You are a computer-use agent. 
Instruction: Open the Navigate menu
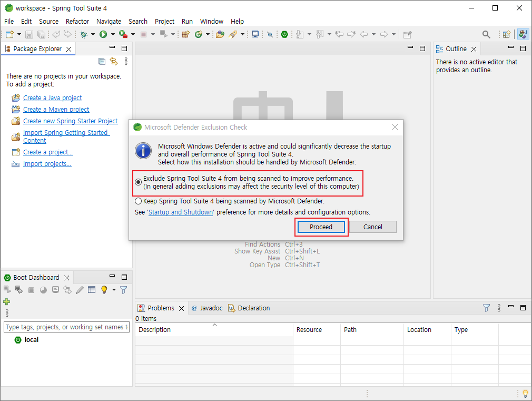coord(109,22)
